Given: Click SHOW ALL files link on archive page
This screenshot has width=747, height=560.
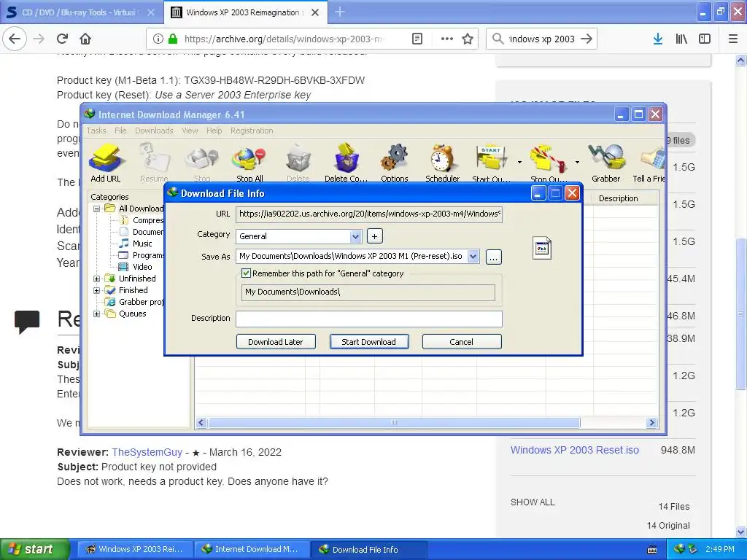Looking at the screenshot, I should 533,502.
